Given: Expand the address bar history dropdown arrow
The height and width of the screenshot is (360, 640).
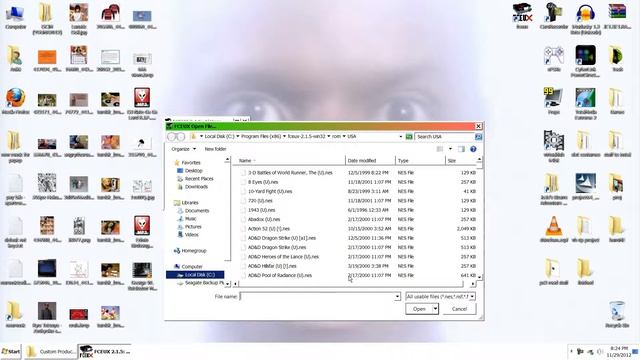Looking at the screenshot, I should tap(400, 137).
